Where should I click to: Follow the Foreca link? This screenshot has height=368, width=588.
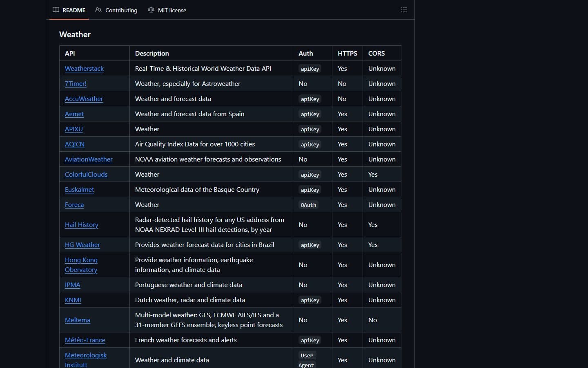[74, 205]
